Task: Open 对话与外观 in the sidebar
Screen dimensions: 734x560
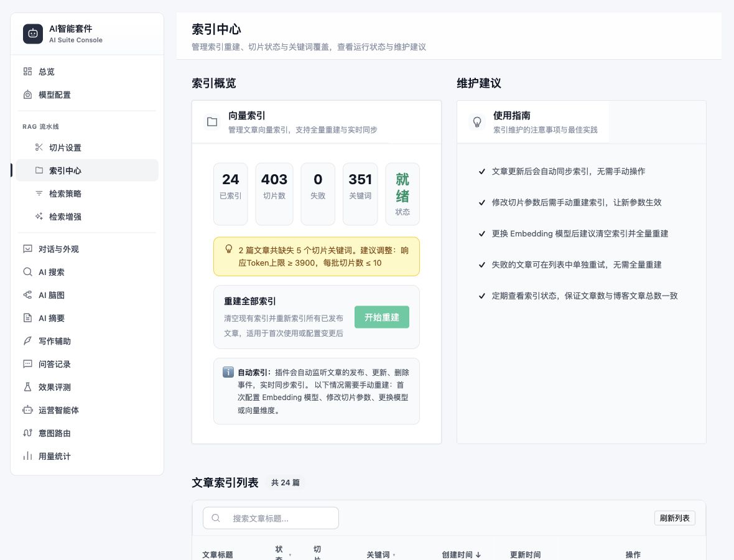Action: 87,249
